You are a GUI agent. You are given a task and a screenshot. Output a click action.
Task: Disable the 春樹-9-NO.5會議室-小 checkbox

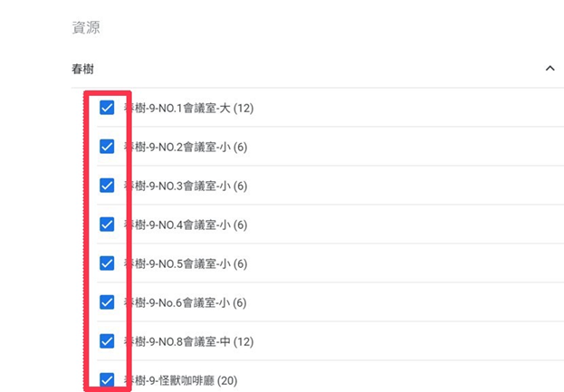point(107,263)
